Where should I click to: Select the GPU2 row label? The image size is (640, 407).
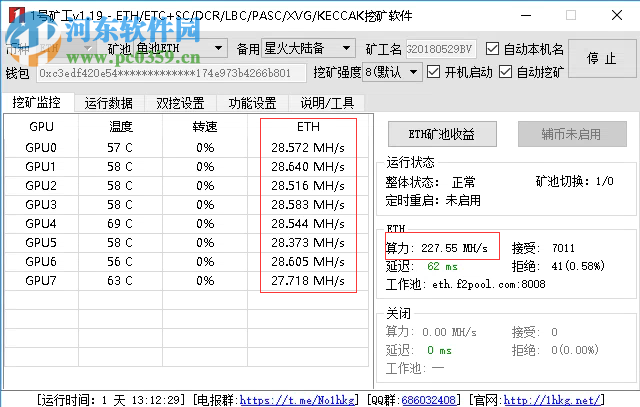click(x=41, y=186)
